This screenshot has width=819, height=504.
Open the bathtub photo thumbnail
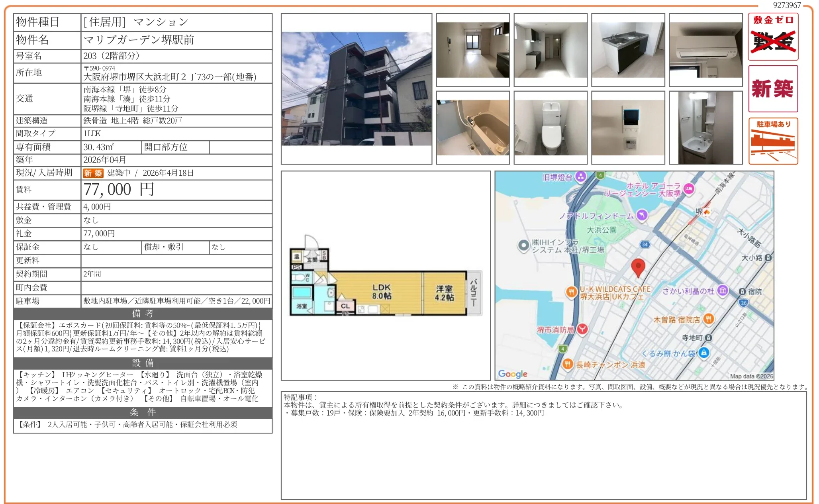pos(473,127)
